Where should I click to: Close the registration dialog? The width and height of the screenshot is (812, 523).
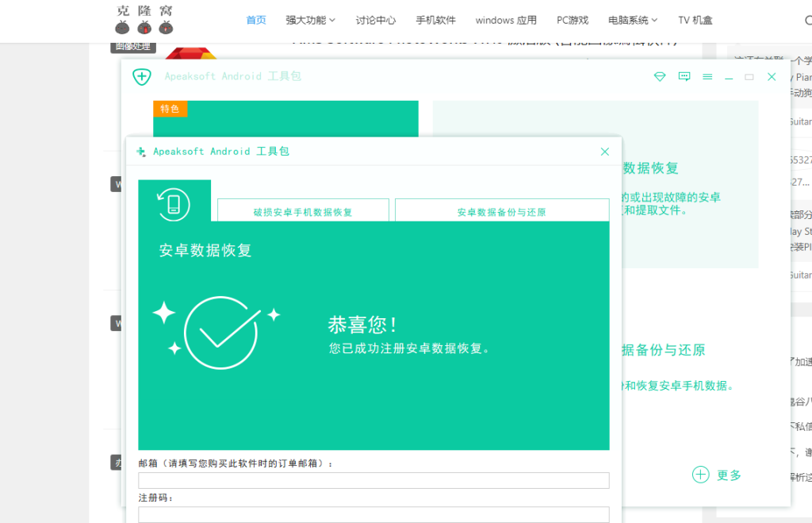605,152
